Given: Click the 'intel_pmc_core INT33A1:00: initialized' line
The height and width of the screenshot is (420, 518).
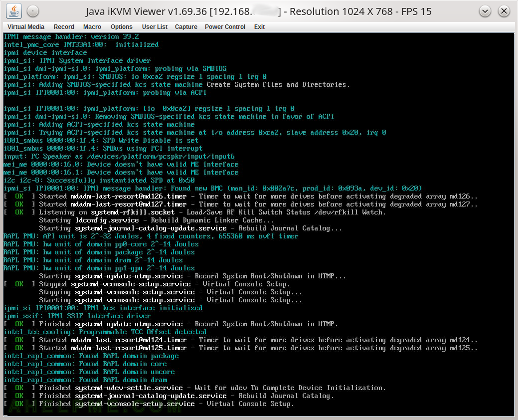Looking at the screenshot, I should [x=81, y=44].
